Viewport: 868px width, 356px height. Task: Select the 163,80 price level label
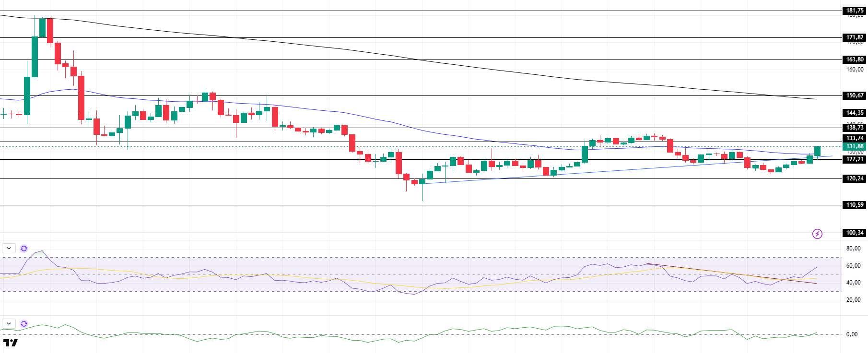[855, 60]
